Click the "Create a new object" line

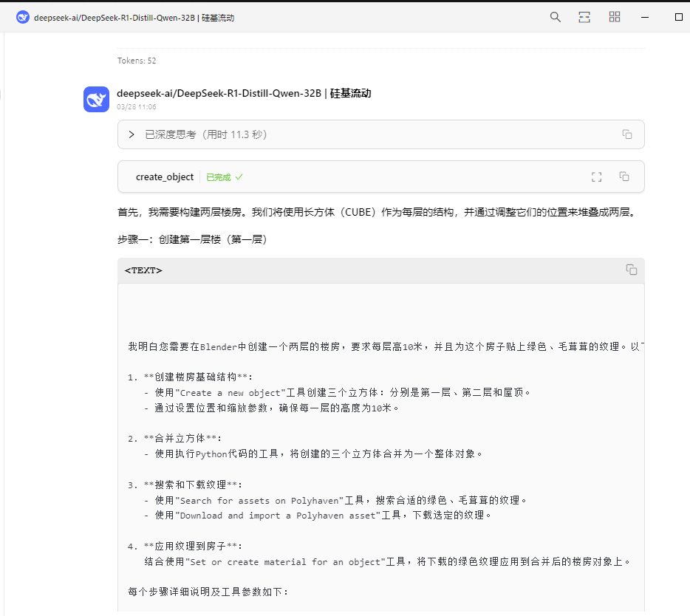pos(338,392)
